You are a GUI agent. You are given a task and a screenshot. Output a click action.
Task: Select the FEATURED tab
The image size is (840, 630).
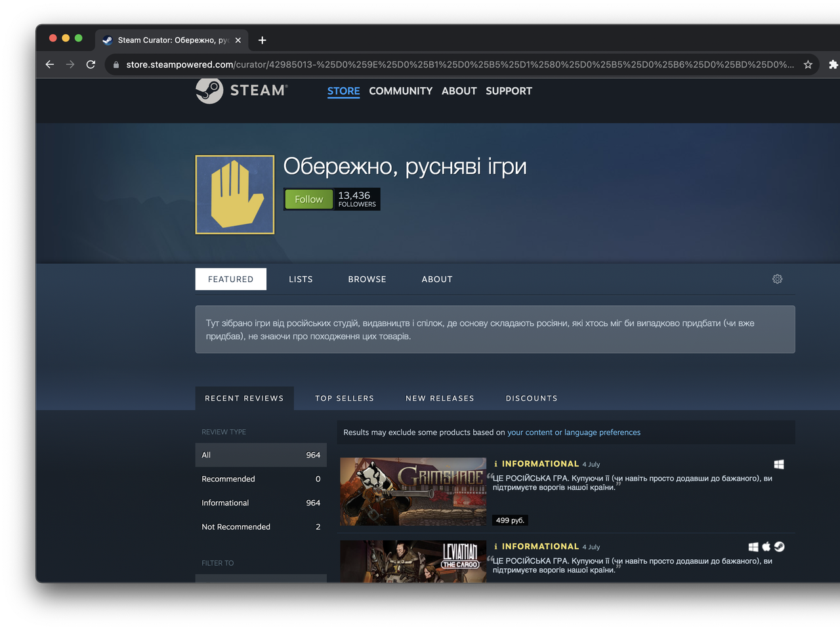pyautogui.click(x=230, y=279)
